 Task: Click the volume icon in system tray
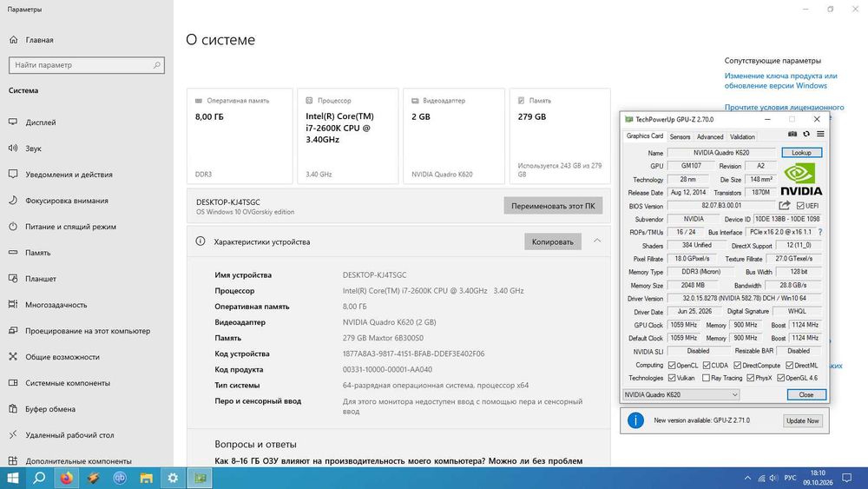click(774, 478)
